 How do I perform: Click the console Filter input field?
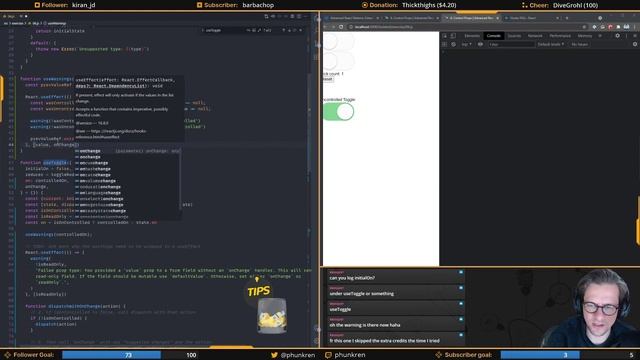coord(511,44)
